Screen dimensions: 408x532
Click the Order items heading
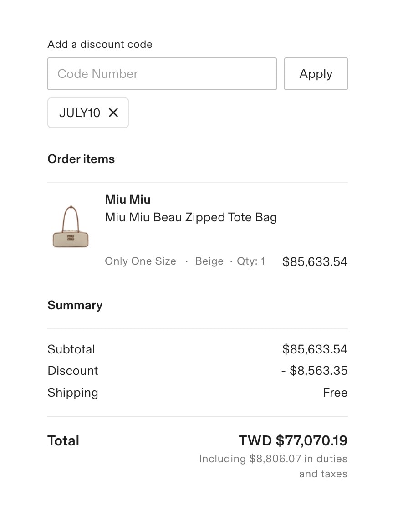[81, 159]
